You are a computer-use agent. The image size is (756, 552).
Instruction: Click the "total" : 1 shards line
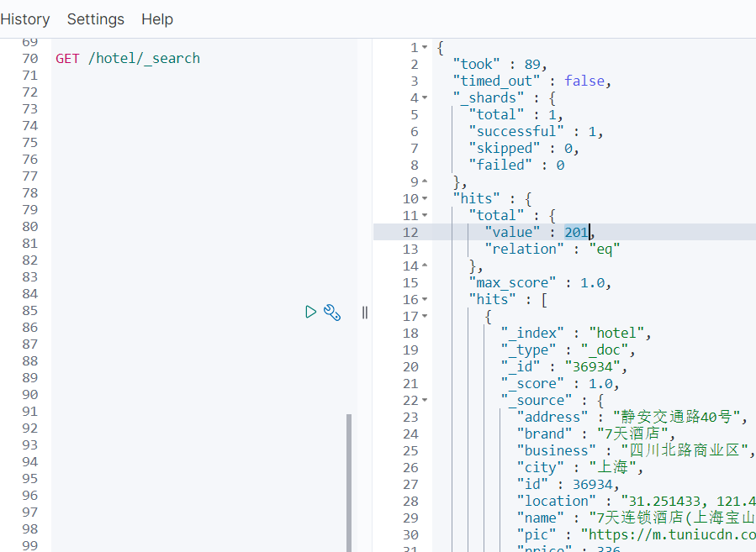pyautogui.click(x=515, y=114)
